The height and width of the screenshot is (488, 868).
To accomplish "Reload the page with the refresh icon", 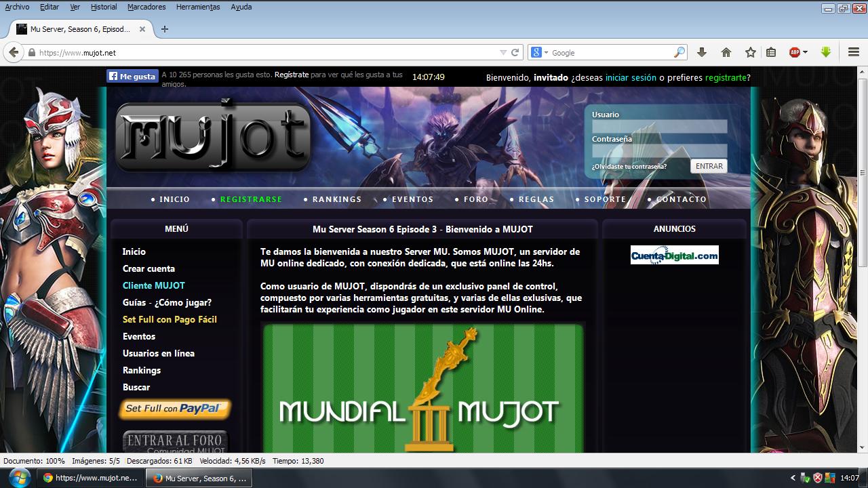I will click(x=515, y=52).
